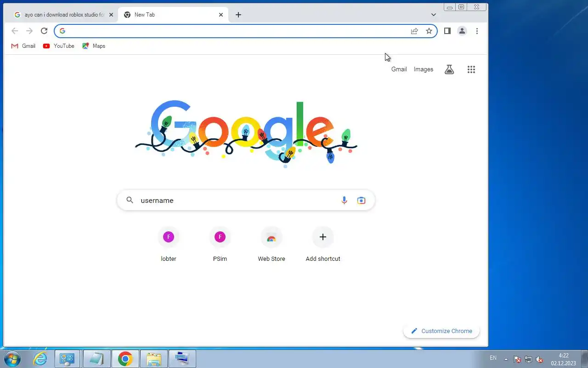This screenshot has height=368, width=588.
Task: Switch to the roblox studio search tab
Action: 63,15
